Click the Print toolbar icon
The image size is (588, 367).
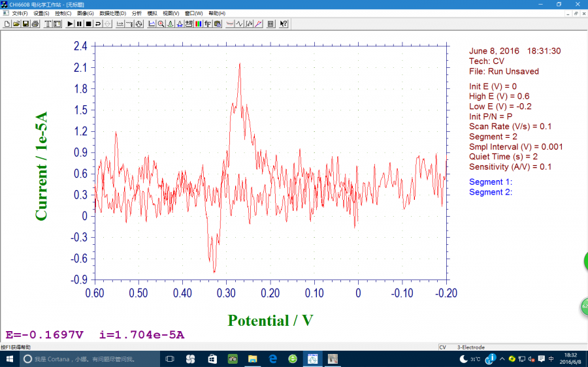[x=35, y=24]
